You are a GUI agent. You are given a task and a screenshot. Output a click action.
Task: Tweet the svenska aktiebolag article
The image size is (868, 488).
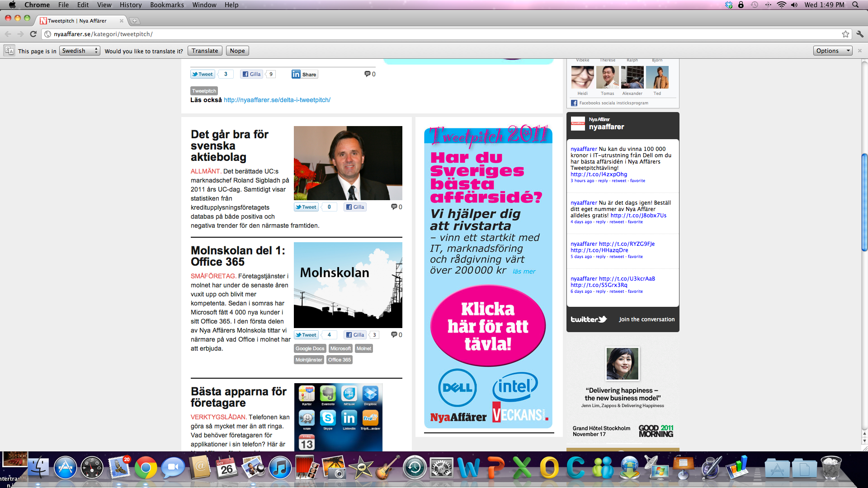pos(306,207)
